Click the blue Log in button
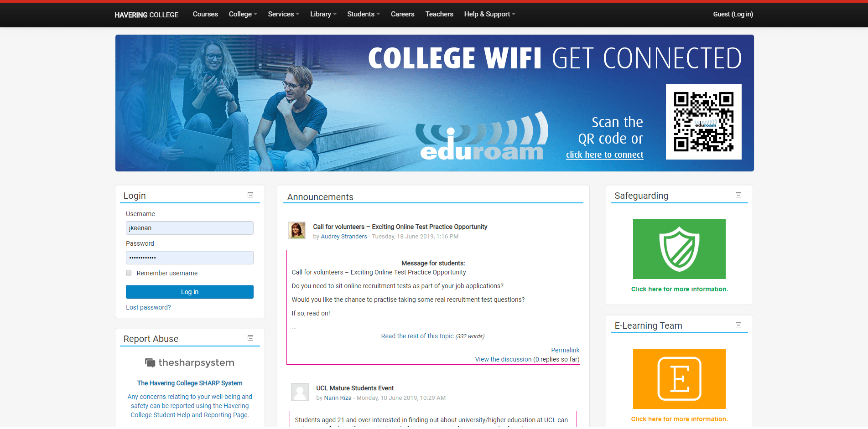868x429 pixels. point(190,292)
